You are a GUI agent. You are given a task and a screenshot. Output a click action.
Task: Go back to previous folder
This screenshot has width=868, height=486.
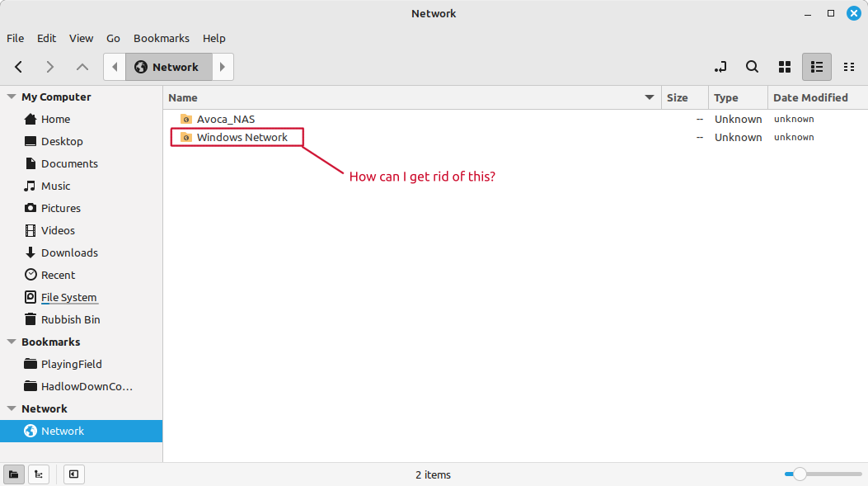coord(19,67)
